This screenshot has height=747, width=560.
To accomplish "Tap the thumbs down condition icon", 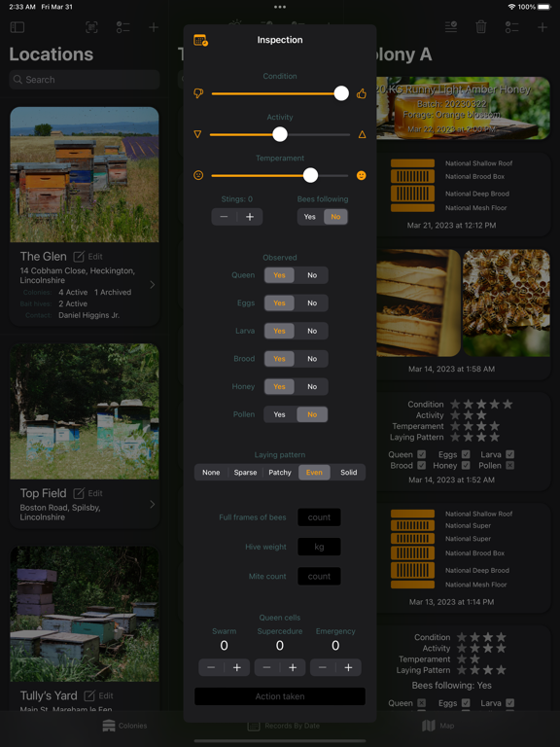I will [x=198, y=93].
